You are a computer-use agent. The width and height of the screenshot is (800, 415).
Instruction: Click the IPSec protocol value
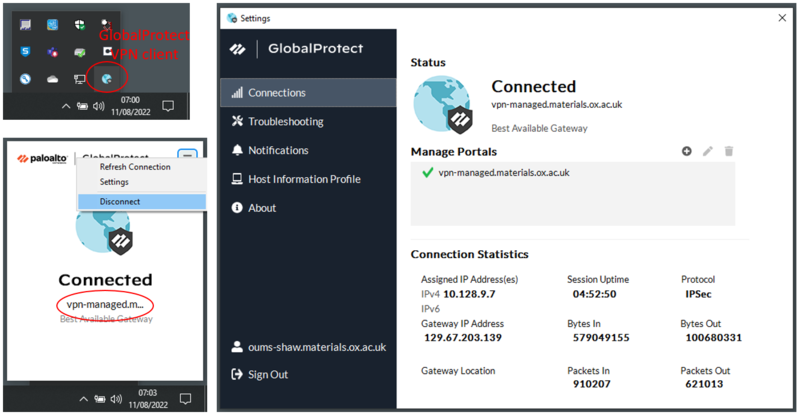698,294
